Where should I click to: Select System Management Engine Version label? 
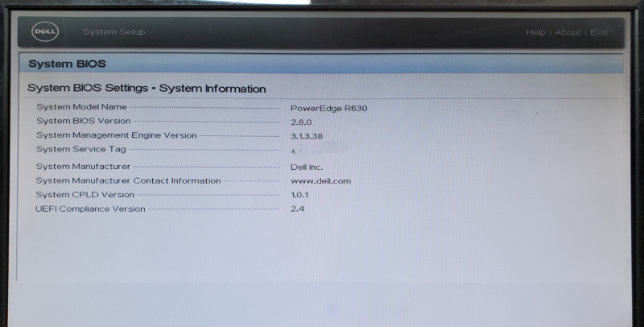[x=116, y=135]
